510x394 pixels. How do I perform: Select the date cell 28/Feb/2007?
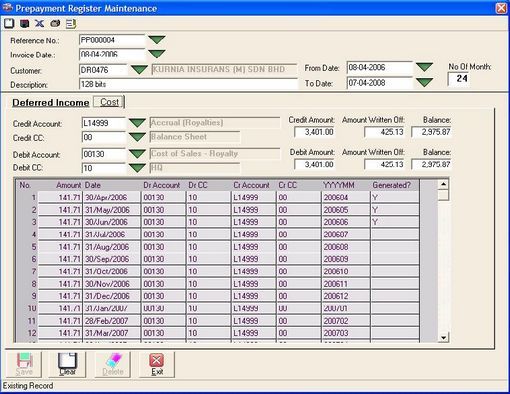[x=112, y=321]
